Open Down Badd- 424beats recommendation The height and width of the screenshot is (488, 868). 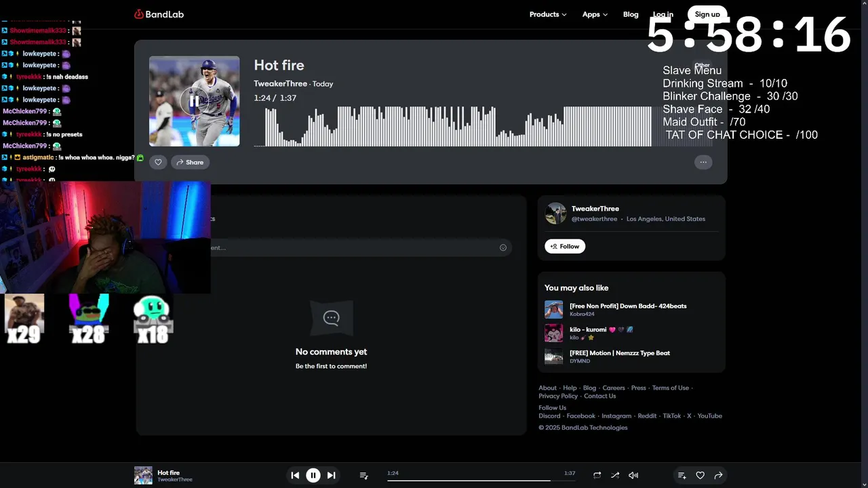tap(628, 306)
